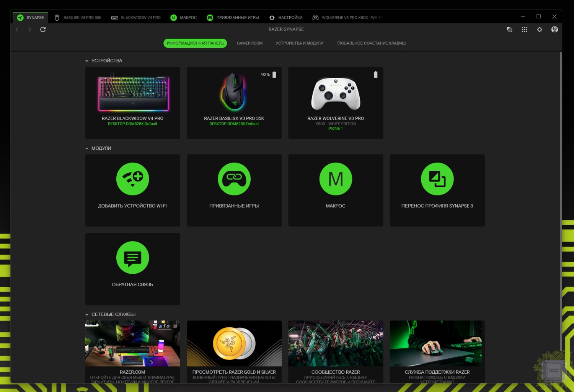Open the Macro module green M icon
Viewport: 574px width, 392px height.
[336, 179]
